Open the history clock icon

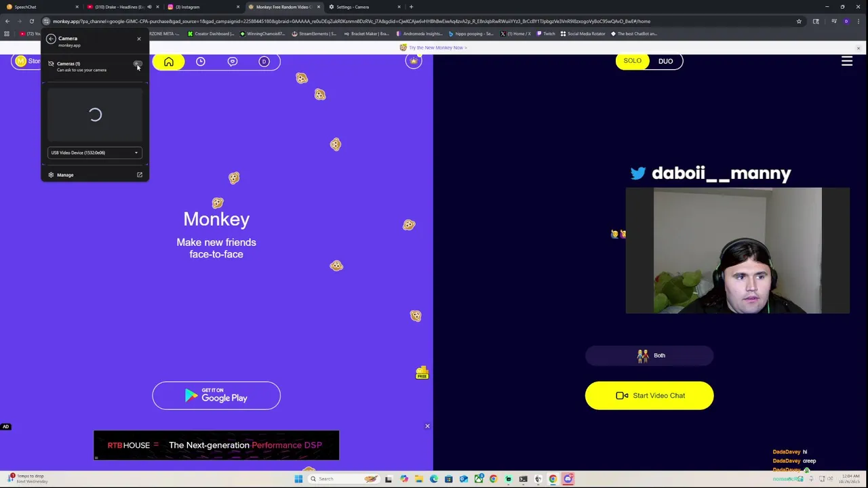201,62
